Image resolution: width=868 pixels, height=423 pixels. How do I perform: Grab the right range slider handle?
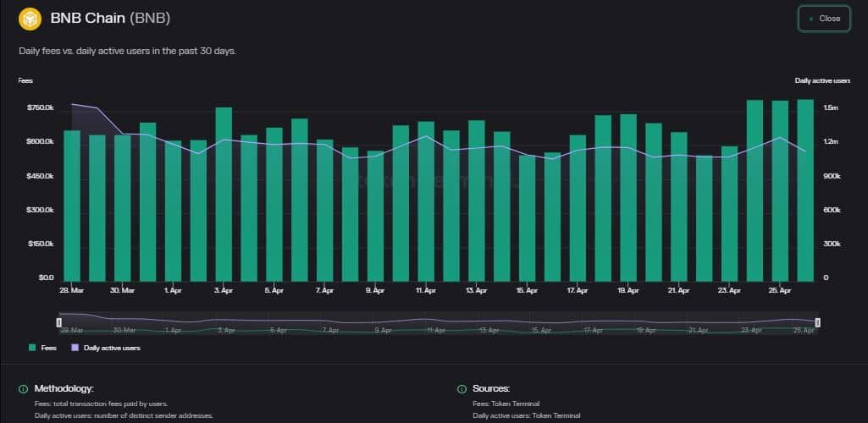coord(817,322)
